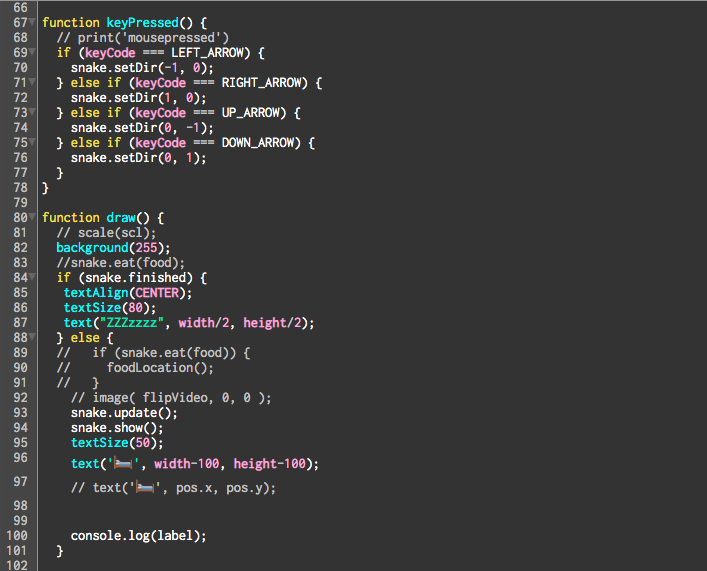Click the commented scale(scl) line

point(106,233)
